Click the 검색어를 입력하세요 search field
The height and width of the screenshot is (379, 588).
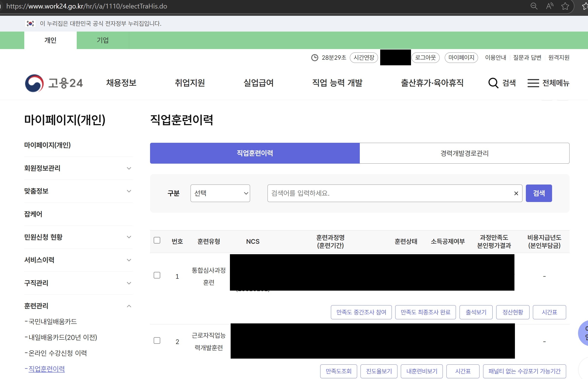(x=389, y=194)
